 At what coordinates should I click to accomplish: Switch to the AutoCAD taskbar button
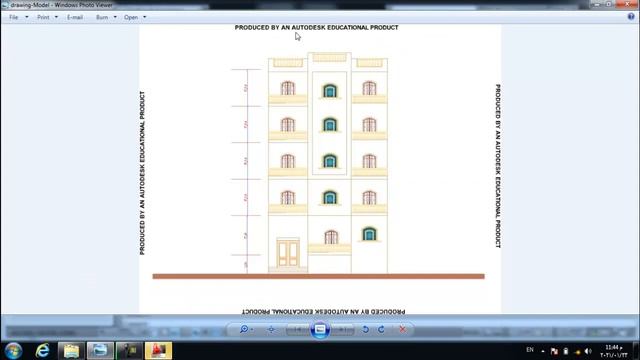coord(158,351)
